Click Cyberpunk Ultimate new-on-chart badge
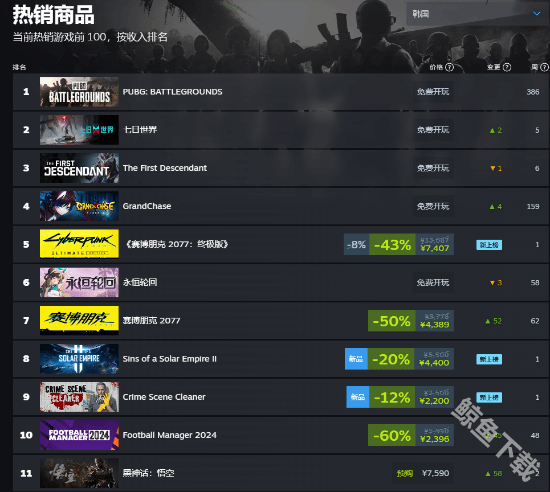 (489, 245)
